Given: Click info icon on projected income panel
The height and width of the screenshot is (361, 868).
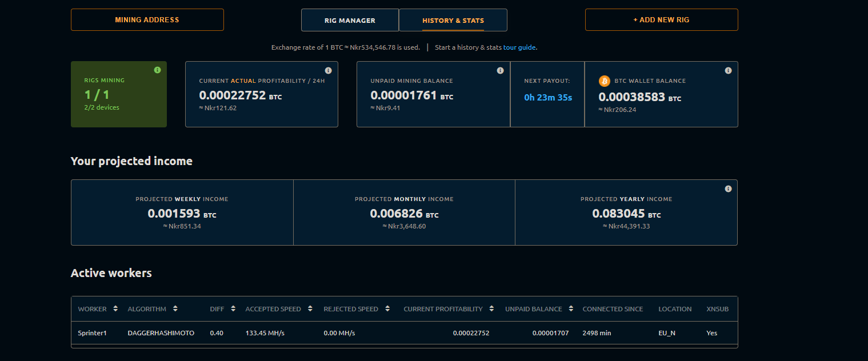Looking at the screenshot, I should point(729,188).
